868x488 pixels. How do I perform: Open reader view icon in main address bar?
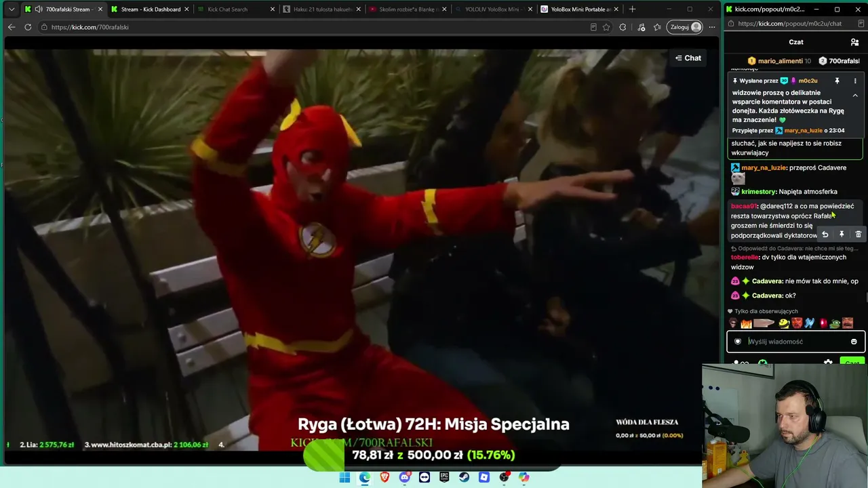pyautogui.click(x=593, y=27)
